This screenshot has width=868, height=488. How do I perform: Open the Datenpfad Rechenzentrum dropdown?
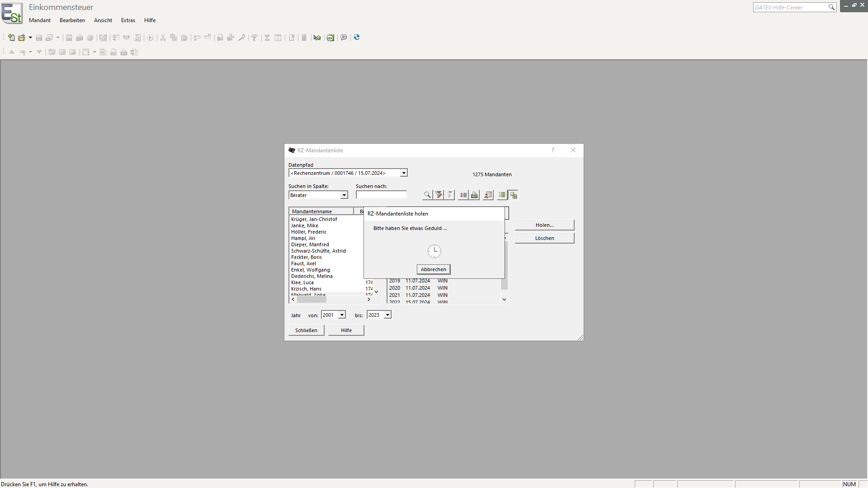[404, 173]
